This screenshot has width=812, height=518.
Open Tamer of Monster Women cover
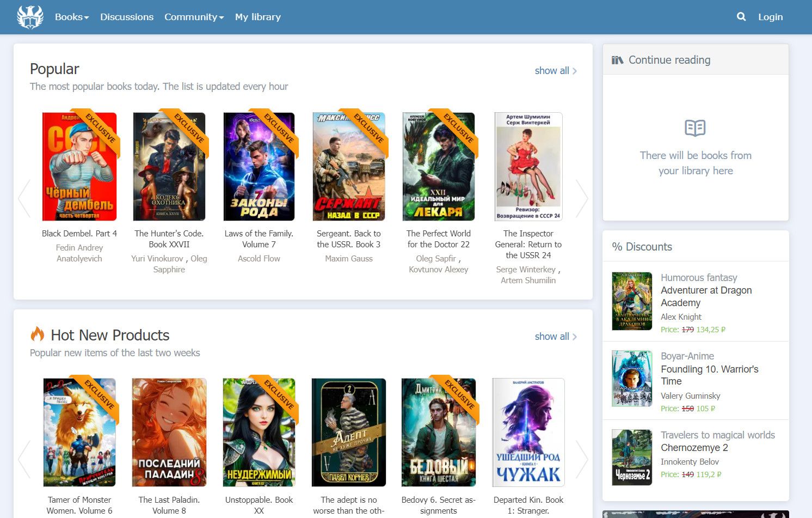coord(79,432)
